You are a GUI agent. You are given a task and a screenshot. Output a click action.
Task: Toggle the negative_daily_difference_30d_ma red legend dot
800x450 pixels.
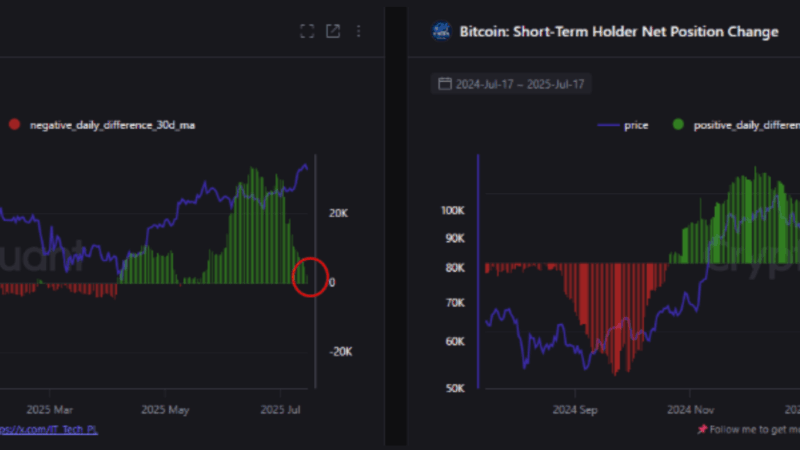pyautogui.click(x=14, y=124)
